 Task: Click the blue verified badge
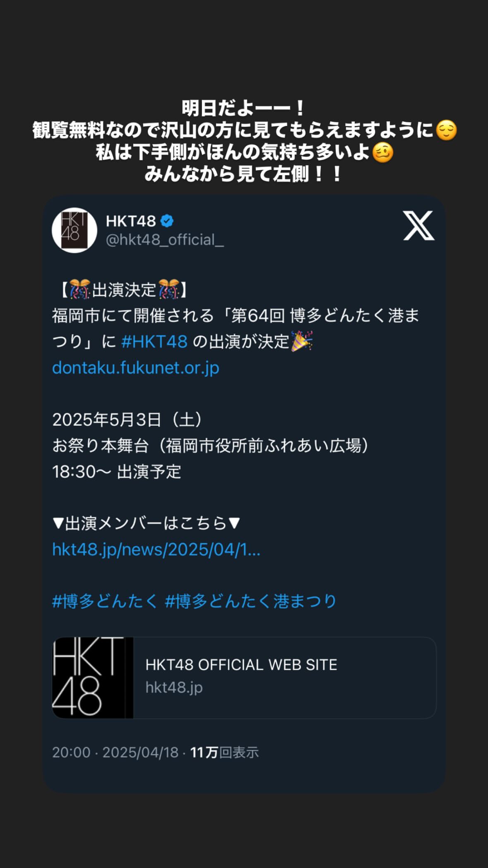(x=167, y=221)
